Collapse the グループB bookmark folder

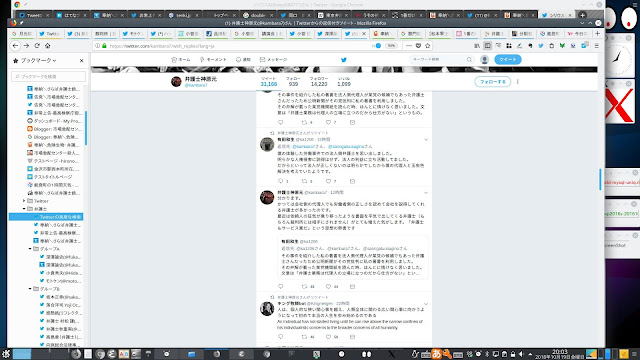pyautogui.click(x=30, y=289)
